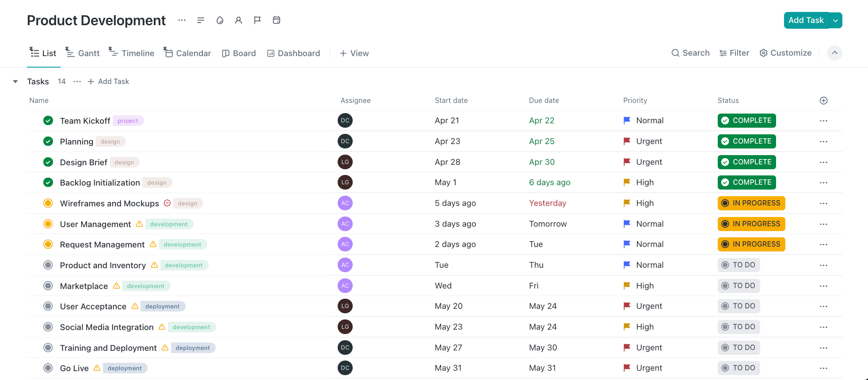Click the person assignee icon in header
The height and width of the screenshot is (380, 868).
coord(239,20)
